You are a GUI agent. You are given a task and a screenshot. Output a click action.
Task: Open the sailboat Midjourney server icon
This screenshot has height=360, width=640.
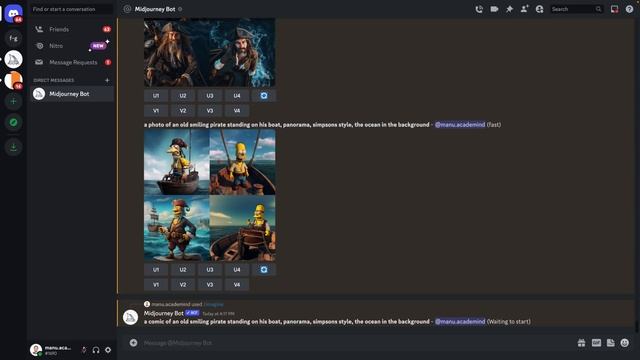pyautogui.click(x=13, y=60)
